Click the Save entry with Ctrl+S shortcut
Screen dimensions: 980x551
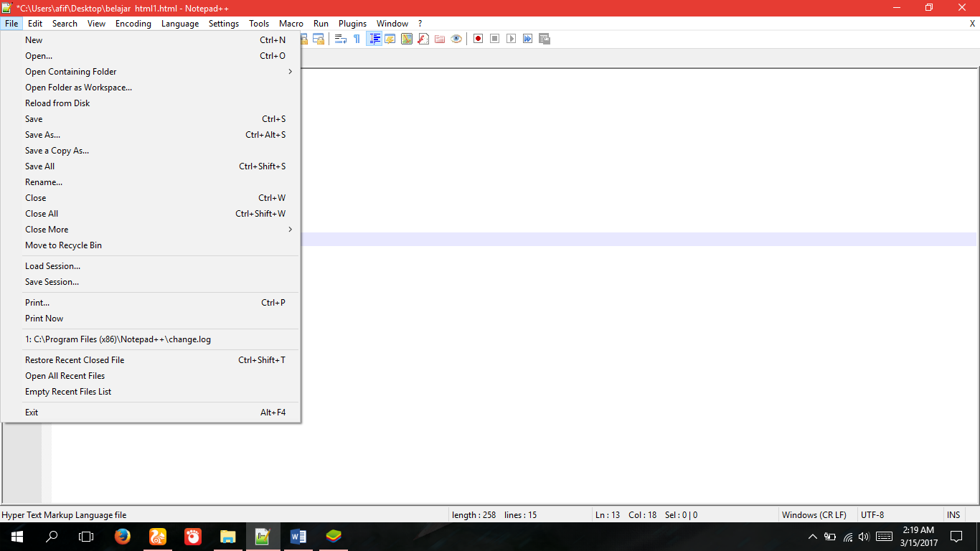coord(151,119)
